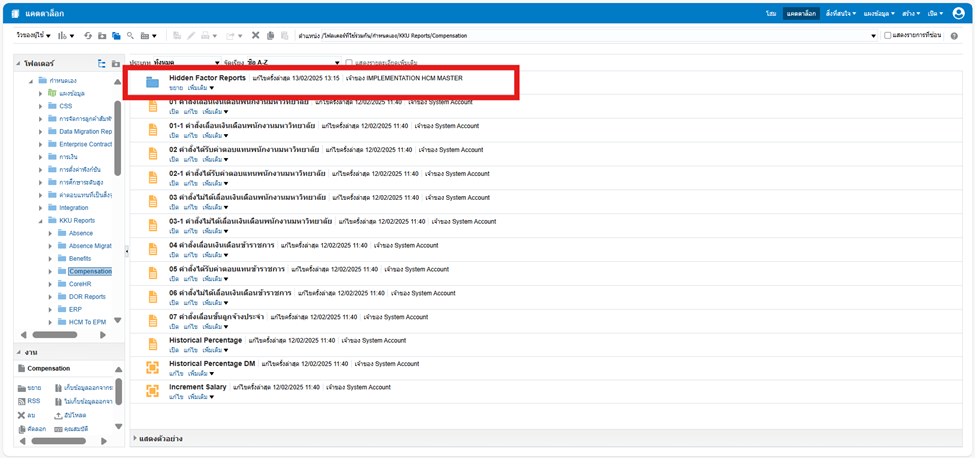Click the Historical Percentage DM report icon
This screenshot has width=975, height=458.
point(153,367)
